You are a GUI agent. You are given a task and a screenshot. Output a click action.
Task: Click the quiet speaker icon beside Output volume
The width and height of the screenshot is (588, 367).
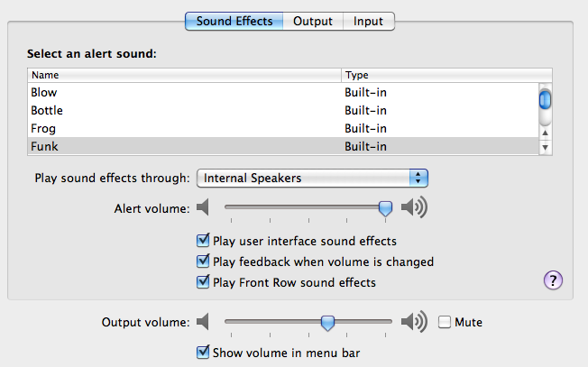(x=203, y=322)
